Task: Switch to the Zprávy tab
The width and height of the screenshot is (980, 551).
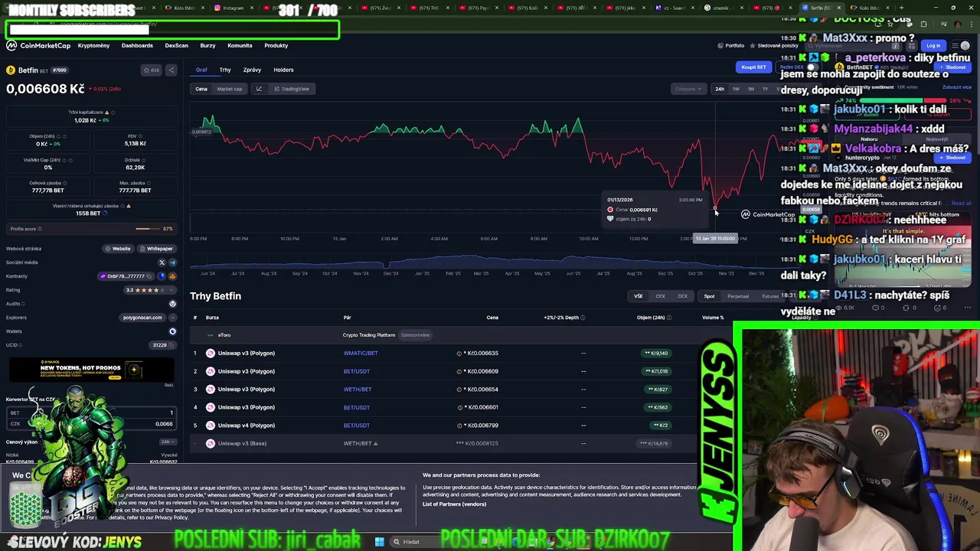Action: coord(252,70)
